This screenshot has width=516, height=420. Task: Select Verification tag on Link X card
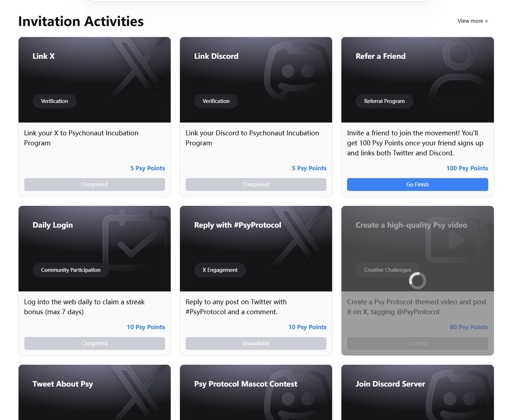pos(55,101)
